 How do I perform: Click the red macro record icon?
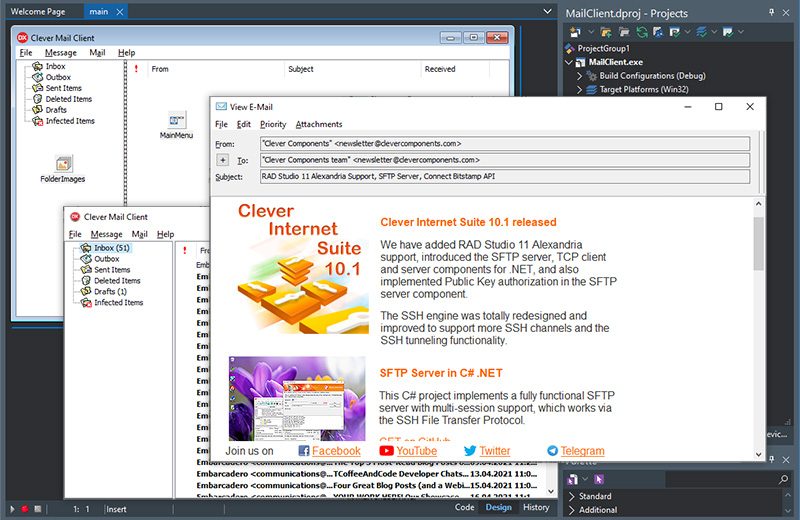24,509
